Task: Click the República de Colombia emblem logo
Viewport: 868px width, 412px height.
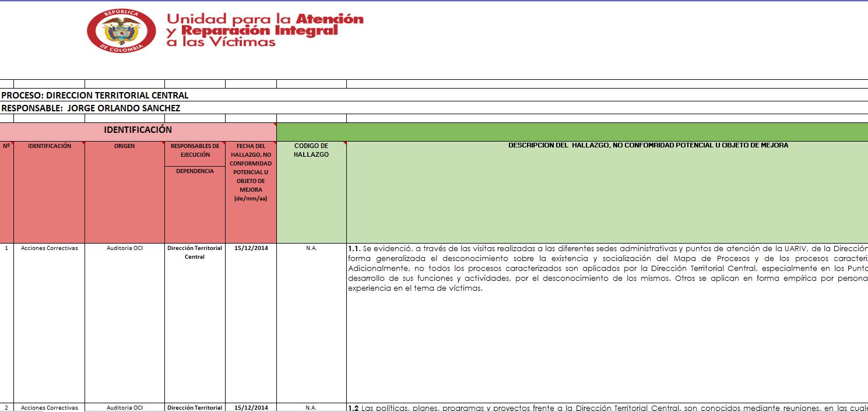Action: point(121,31)
